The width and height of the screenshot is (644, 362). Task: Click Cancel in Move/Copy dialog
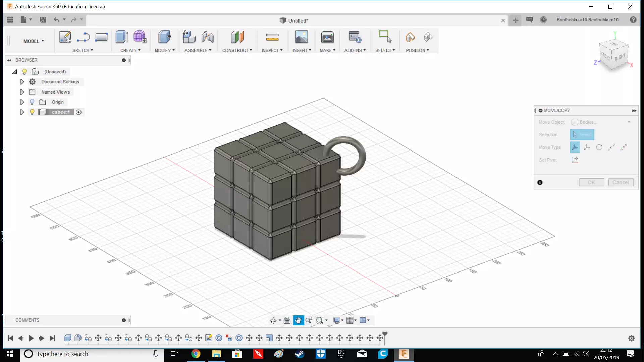click(621, 182)
